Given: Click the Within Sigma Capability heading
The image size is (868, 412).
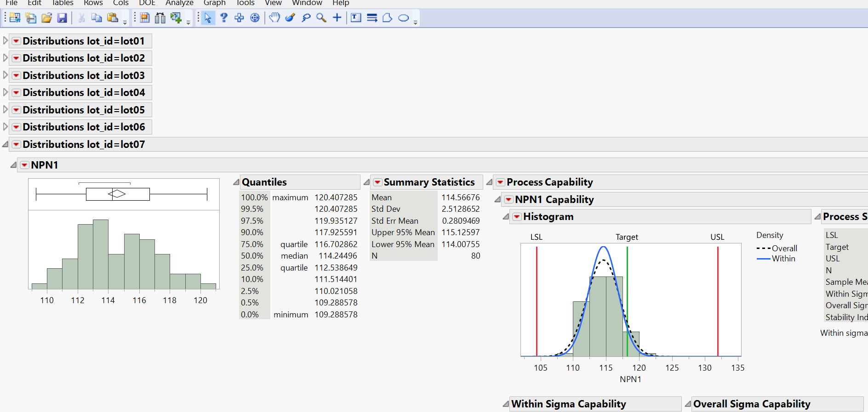Looking at the screenshot, I should pyautogui.click(x=568, y=404).
